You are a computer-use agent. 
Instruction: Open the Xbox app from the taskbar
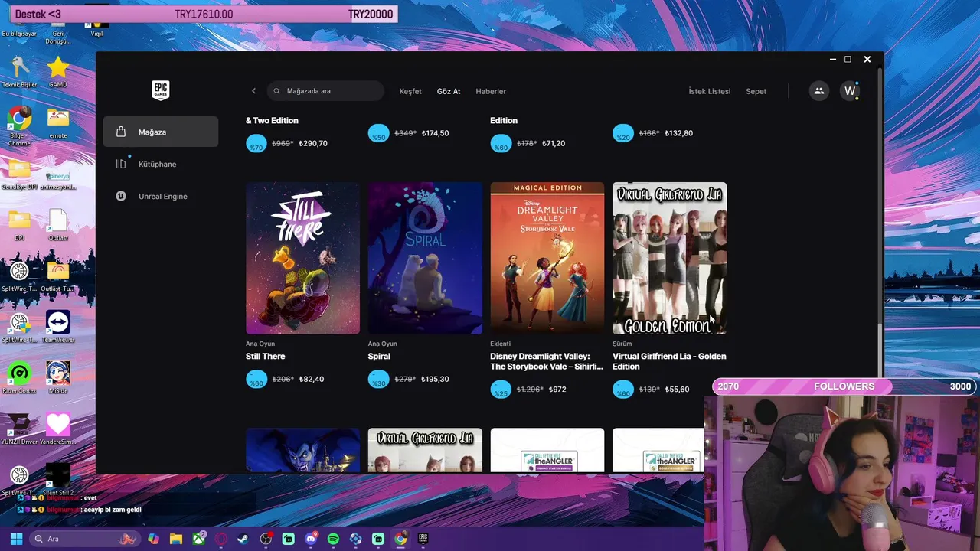[x=199, y=539]
